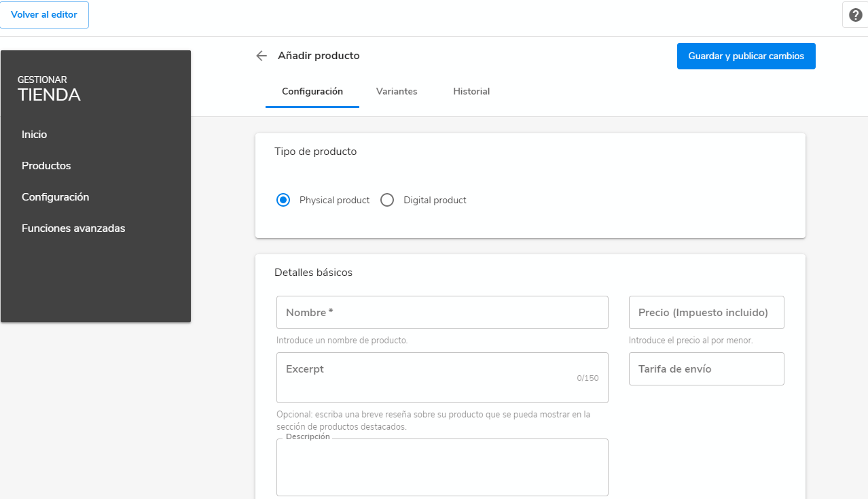868x499 pixels.
Task: Go to Inicio in the sidebar
Action: coord(35,135)
